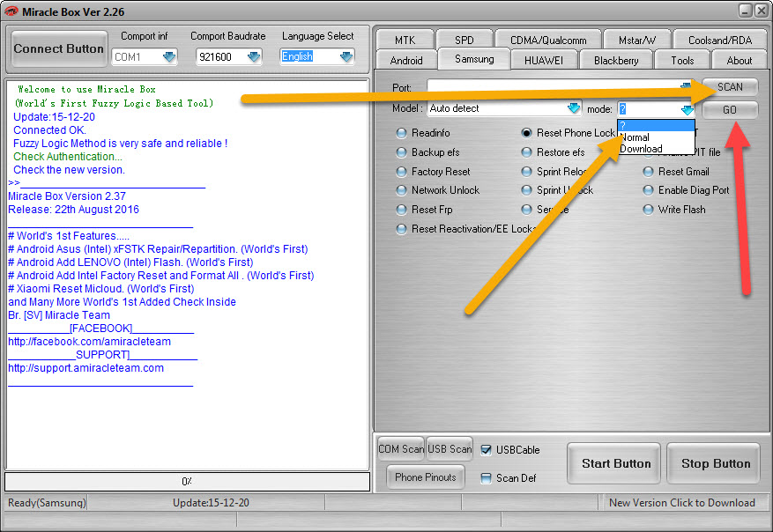Select the Factory Reset option

[x=401, y=172]
